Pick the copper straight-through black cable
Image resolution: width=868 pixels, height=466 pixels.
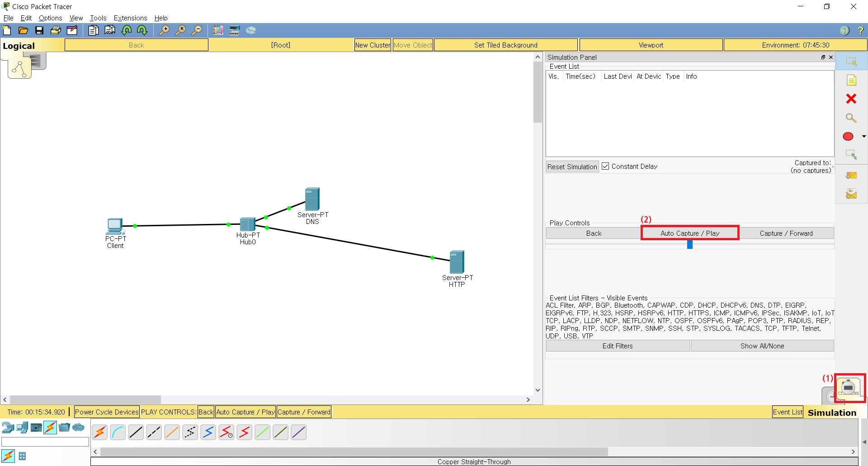coord(136,433)
